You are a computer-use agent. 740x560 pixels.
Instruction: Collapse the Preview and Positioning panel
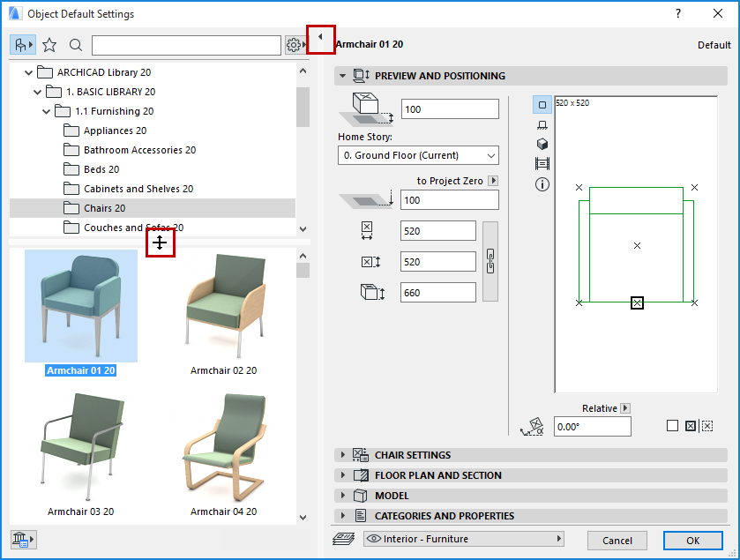click(342, 76)
